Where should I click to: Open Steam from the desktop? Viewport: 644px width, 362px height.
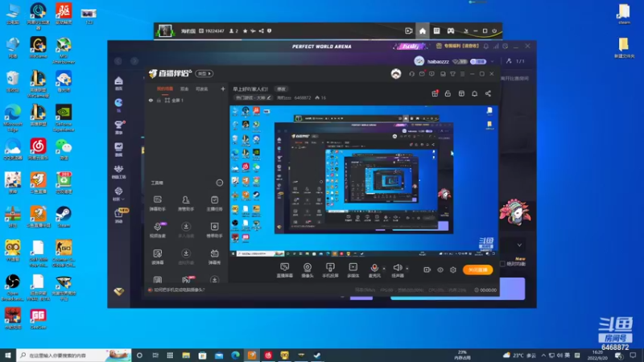click(64, 216)
